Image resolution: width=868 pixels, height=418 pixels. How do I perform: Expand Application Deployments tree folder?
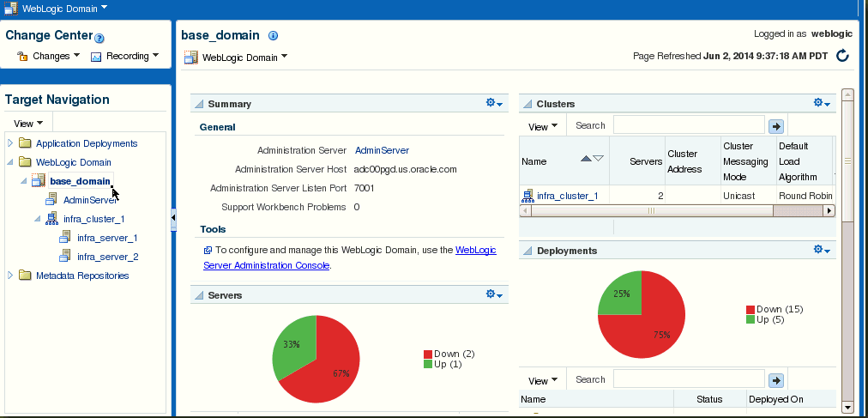10,143
